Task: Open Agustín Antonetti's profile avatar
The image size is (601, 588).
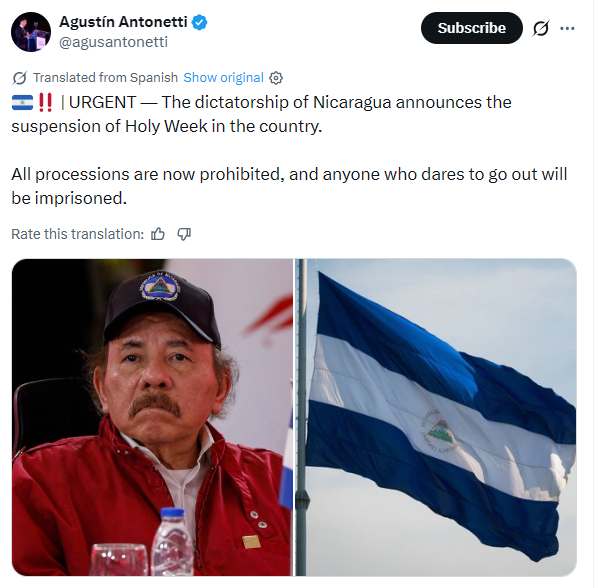Action: click(x=31, y=32)
